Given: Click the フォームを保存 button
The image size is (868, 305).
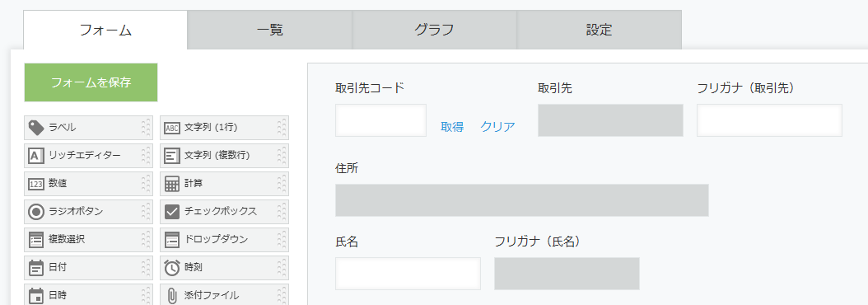Looking at the screenshot, I should click(91, 82).
